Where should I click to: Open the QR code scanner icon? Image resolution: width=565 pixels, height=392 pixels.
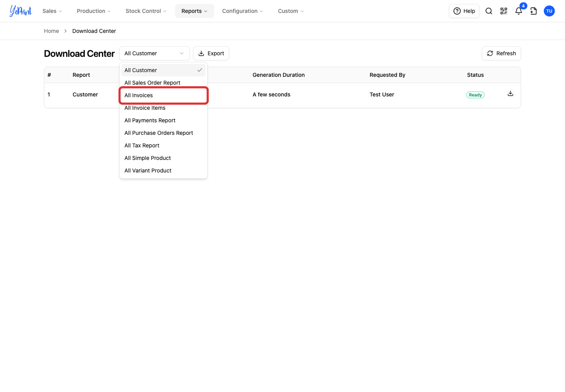tap(504, 11)
